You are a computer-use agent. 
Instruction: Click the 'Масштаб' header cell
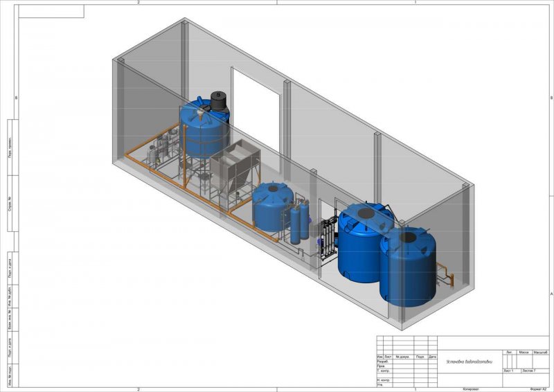tap(541, 353)
